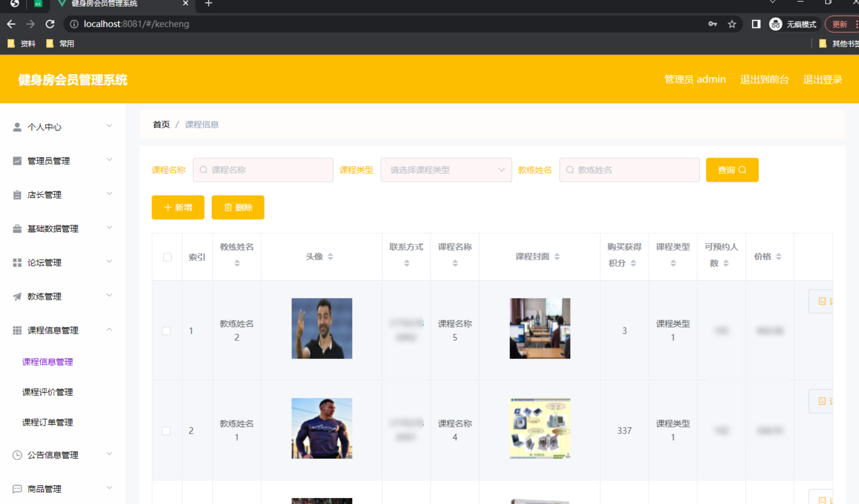
Task: Open the saved passwords key icon
Action: point(713,24)
